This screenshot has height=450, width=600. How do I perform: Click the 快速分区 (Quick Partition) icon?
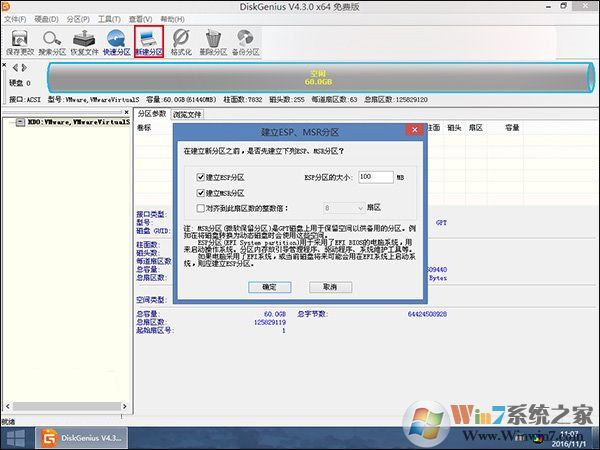117,41
